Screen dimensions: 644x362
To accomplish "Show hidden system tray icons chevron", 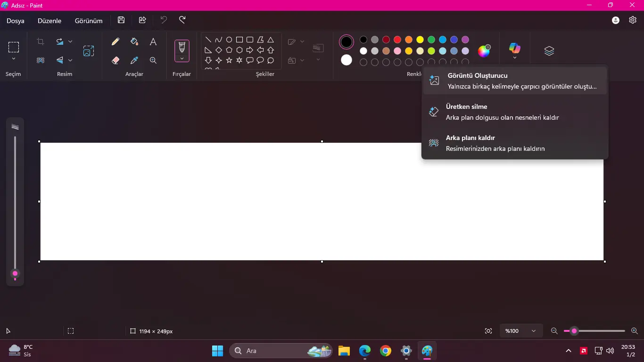I will click(x=569, y=351).
